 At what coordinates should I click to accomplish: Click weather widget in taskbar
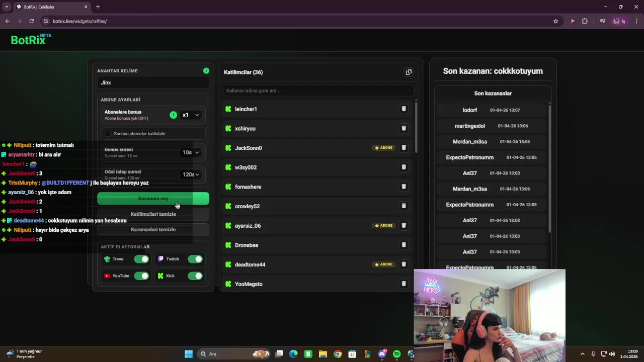(x=24, y=354)
